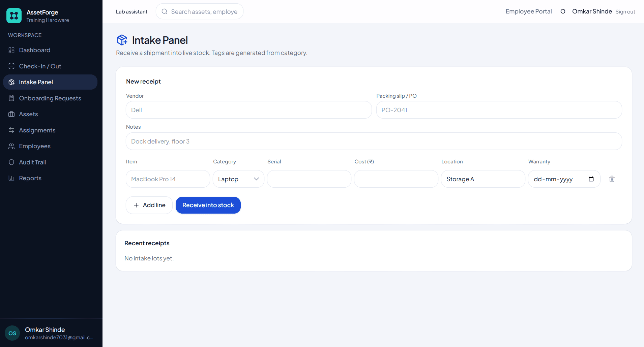Click the Recent receipts heading
644x347 pixels.
pyautogui.click(x=147, y=243)
